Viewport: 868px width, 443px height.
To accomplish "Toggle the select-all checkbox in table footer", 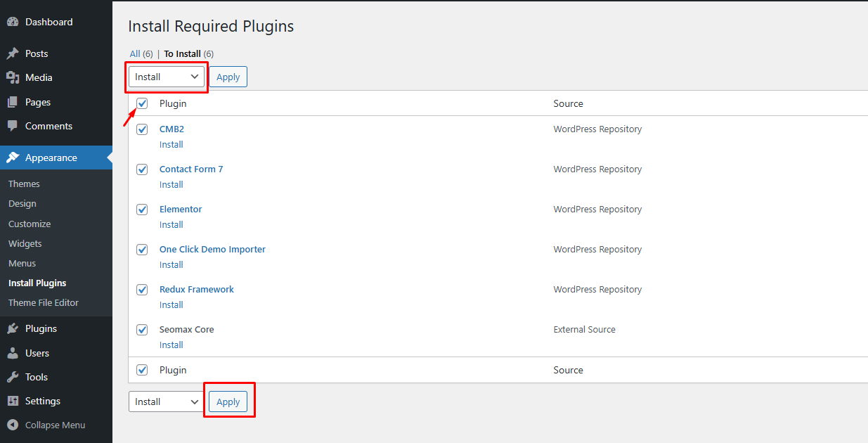I will coord(142,370).
